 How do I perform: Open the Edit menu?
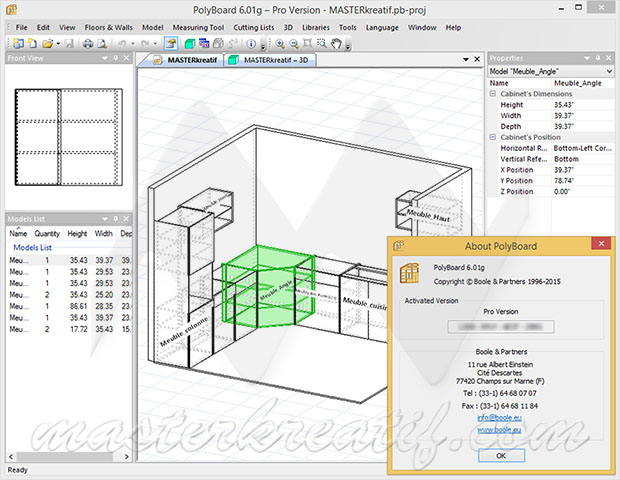click(x=43, y=28)
